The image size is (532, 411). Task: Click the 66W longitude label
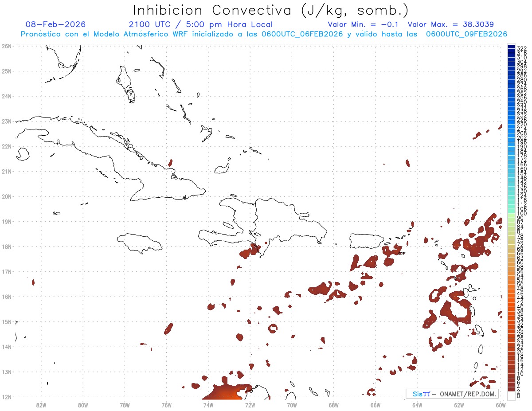tap(376, 405)
